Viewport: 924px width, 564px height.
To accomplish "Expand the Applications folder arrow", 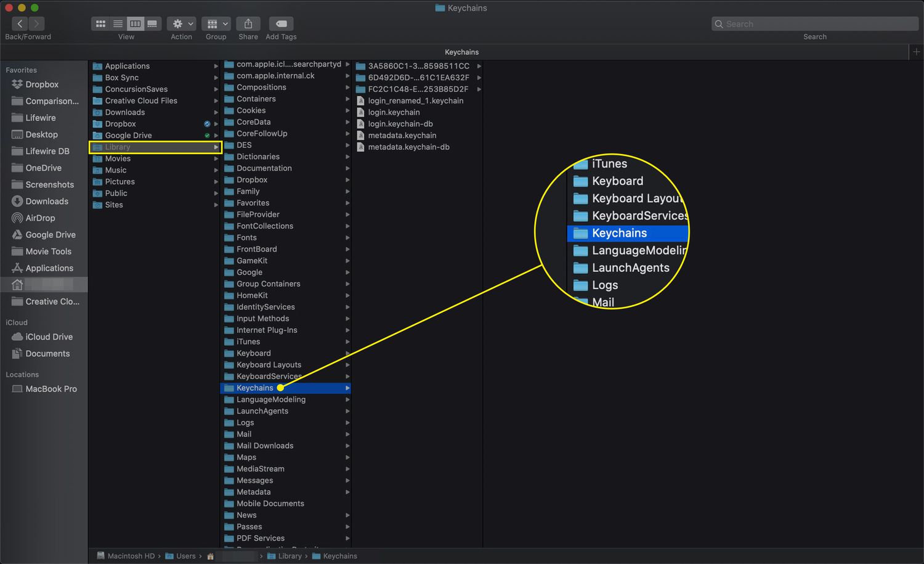I will pyautogui.click(x=216, y=66).
